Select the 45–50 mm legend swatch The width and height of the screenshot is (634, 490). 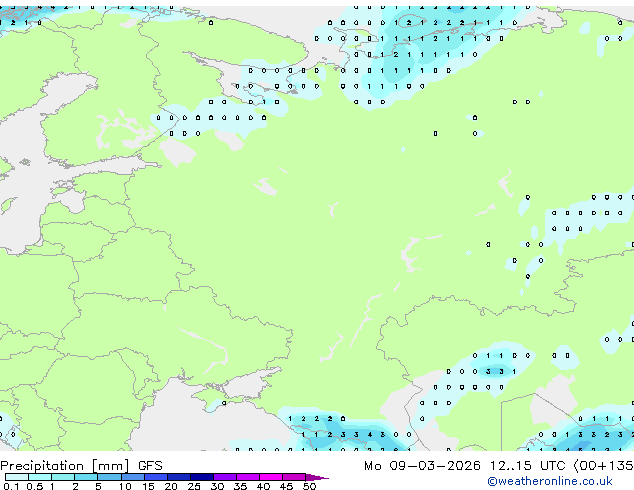coord(294,477)
